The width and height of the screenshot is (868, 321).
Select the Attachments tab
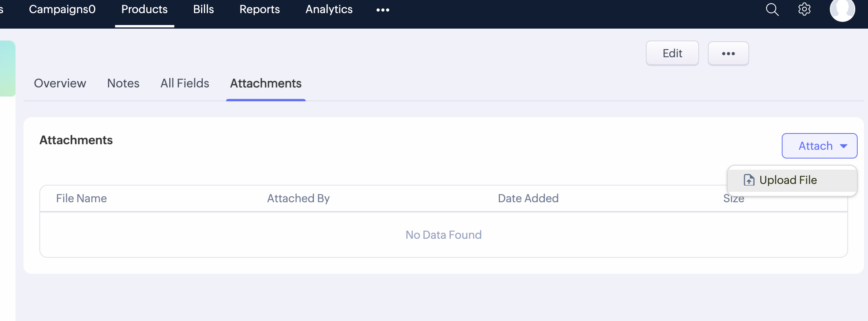266,83
